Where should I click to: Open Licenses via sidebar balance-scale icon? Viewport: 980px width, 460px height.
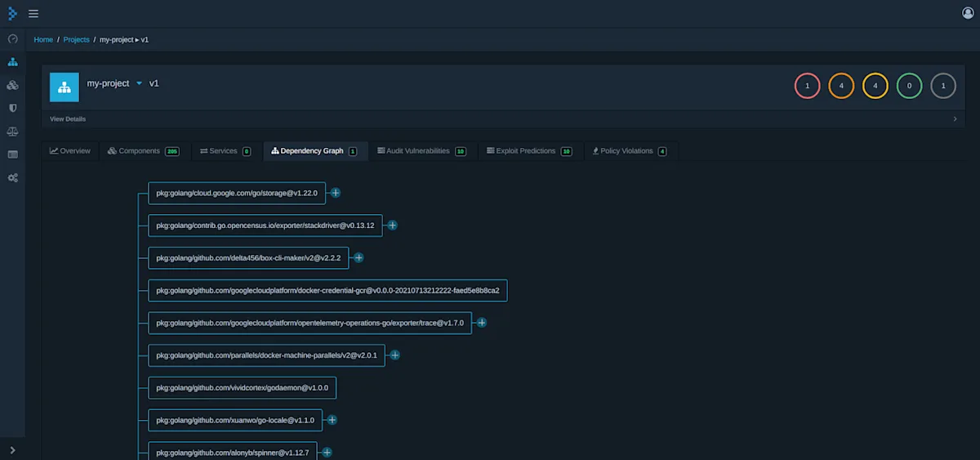[x=12, y=131]
